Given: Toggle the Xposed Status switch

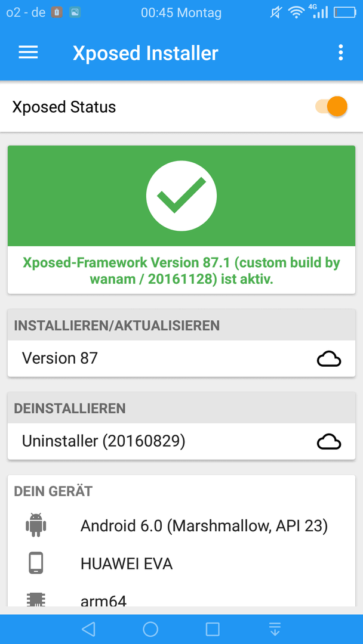Looking at the screenshot, I should point(331,106).
